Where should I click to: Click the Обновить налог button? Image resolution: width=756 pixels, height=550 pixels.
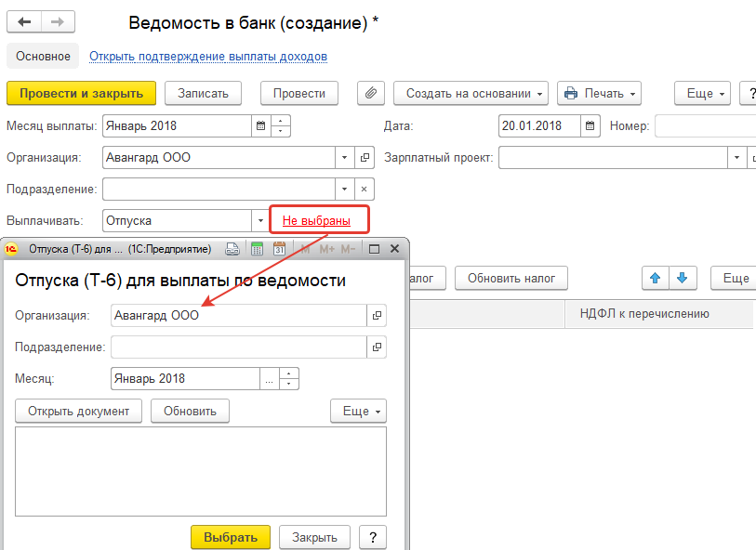(x=511, y=278)
